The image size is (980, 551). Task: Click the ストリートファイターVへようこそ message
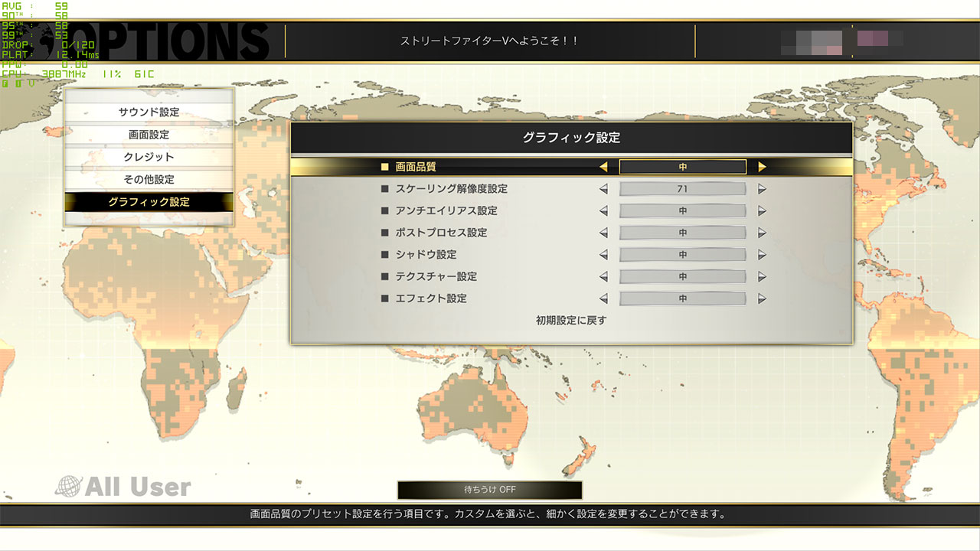pyautogui.click(x=490, y=41)
